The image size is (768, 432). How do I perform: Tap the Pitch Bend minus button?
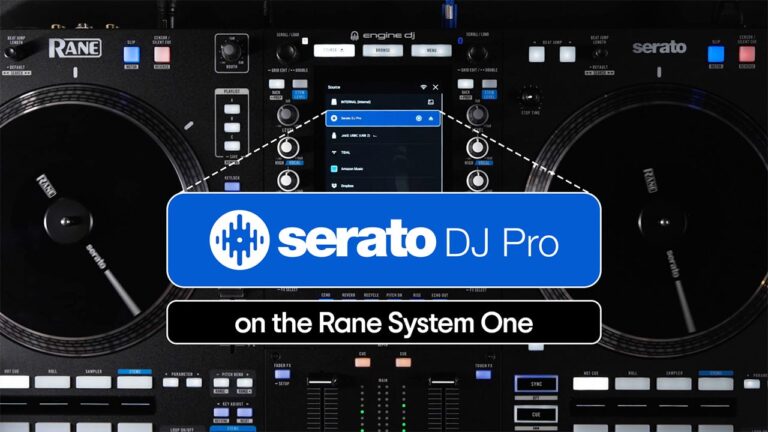pos(221,383)
